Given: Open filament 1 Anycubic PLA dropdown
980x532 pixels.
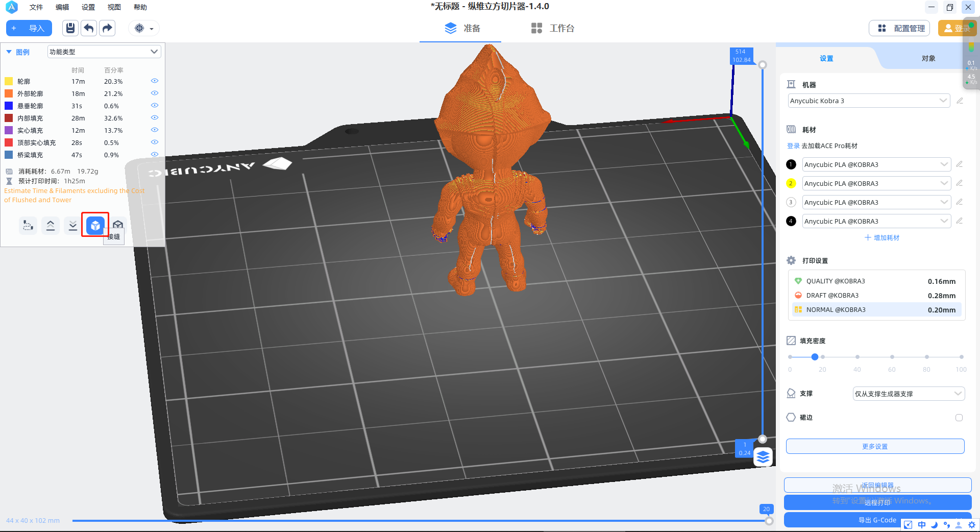Looking at the screenshot, I should (876, 164).
